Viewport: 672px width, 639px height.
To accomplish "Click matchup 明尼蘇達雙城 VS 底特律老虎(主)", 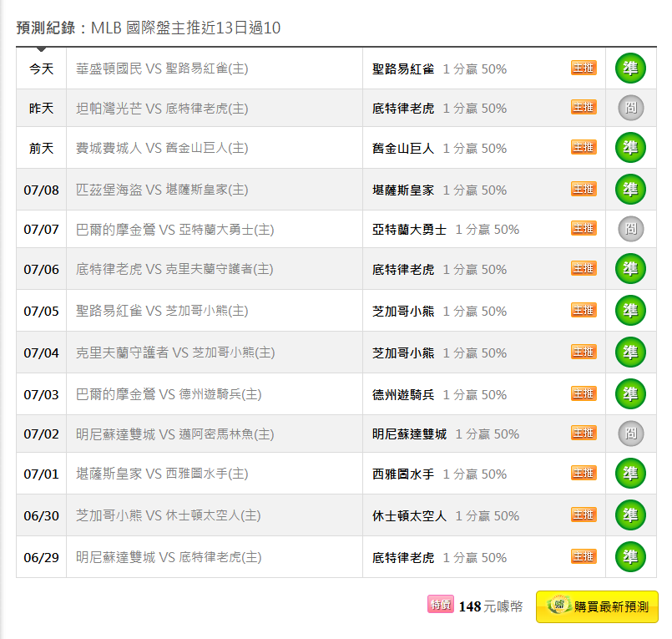I will coord(169,557).
